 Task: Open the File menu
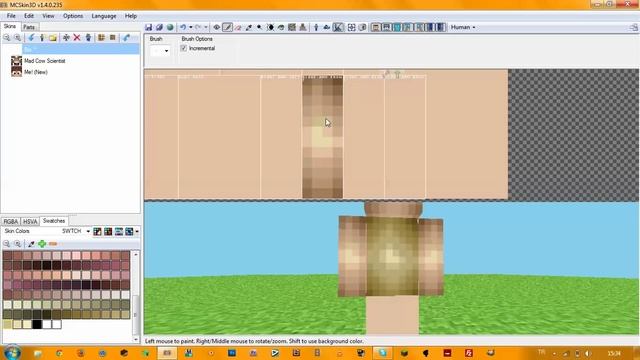tap(11, 16)
